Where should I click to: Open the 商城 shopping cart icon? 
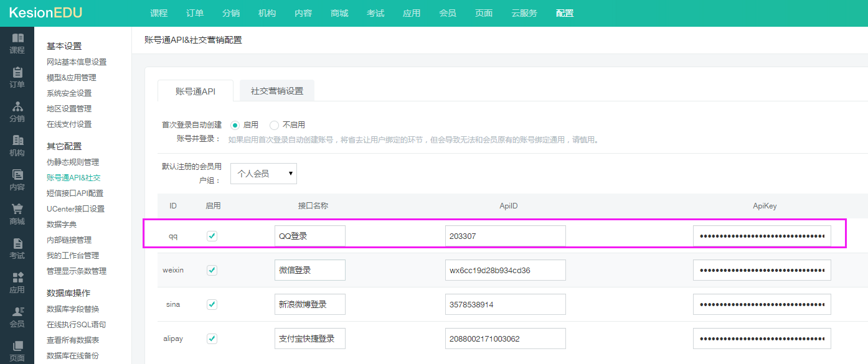click(17, 210)
